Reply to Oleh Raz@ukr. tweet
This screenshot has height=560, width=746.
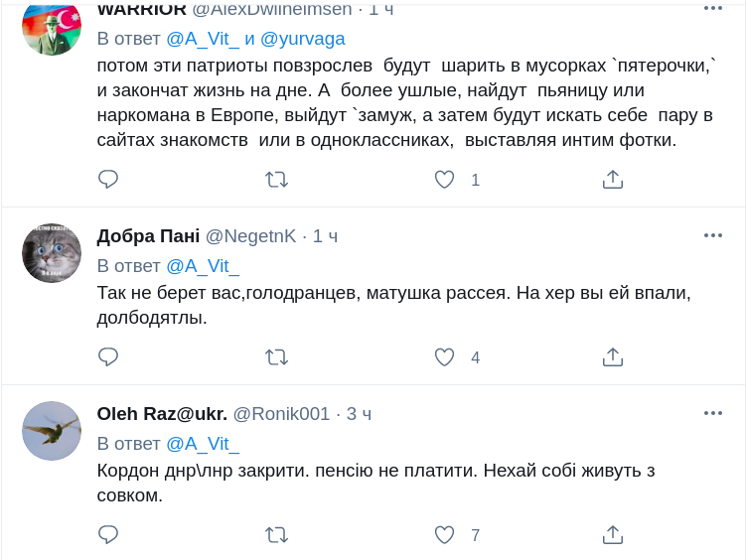[108, 535]
